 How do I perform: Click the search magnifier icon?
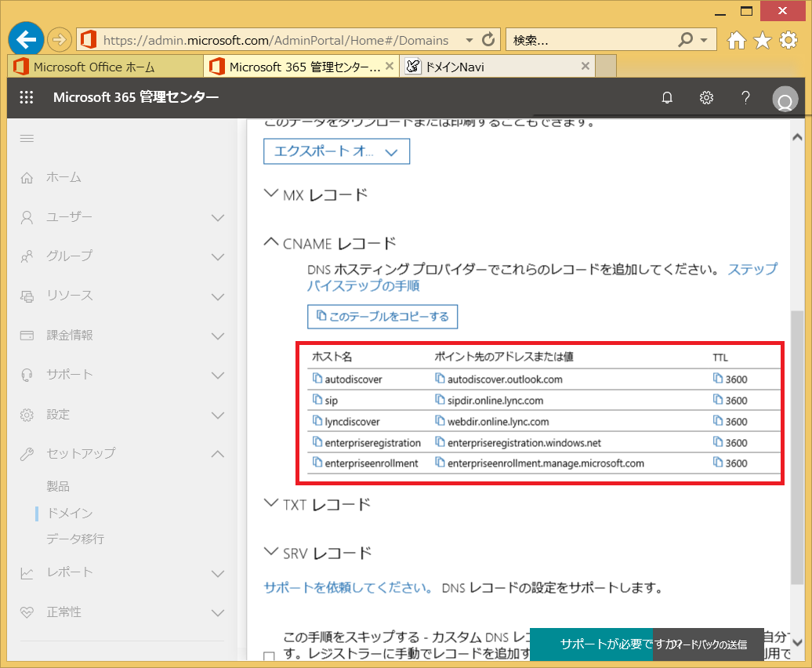(x=685, y=39)
